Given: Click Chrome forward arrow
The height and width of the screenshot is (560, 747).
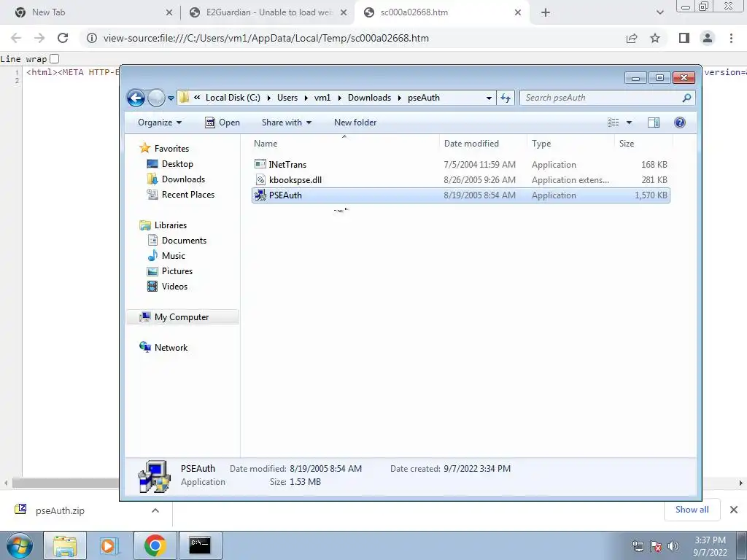Looking at the screenshot, I should tap(39, 38).
